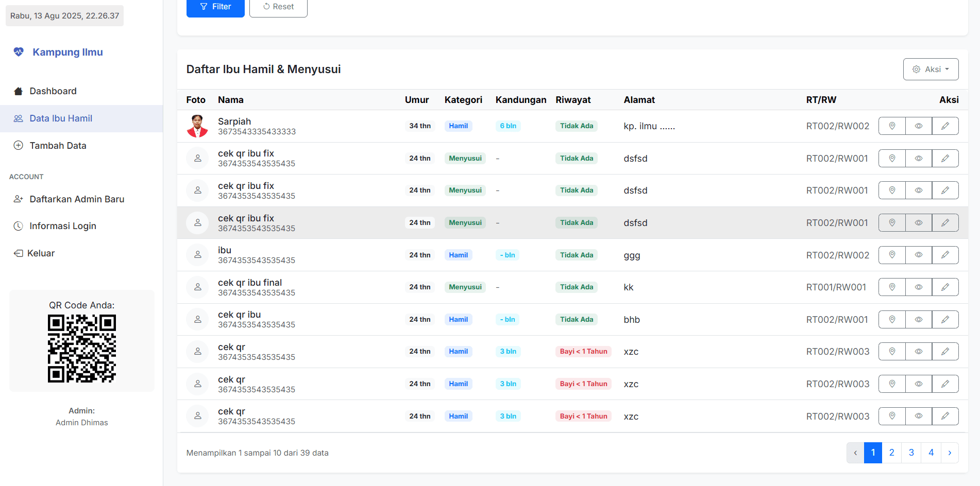Viewport: 980px width, 486px height.
Task: Click the name Sarpiah
Action: 234,121
